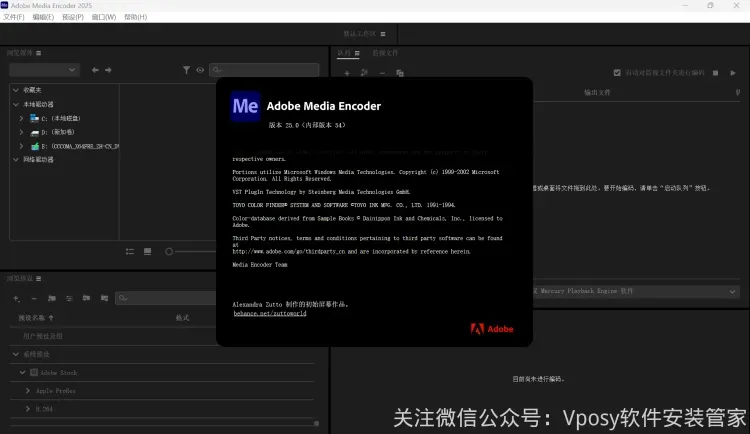The image size is (750, 434).
Task: Open the 帮助(H) menu
Action: pos(135,17)
